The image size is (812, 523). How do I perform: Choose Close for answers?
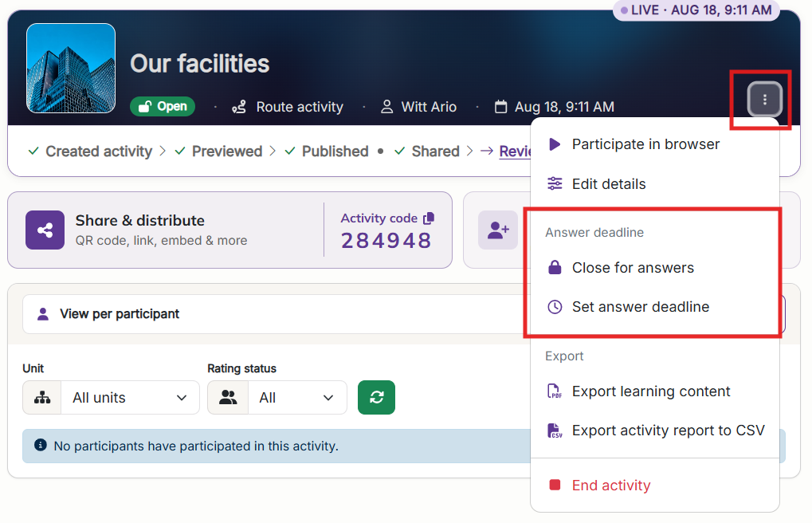pyautogui.click(x=654, y=267)
